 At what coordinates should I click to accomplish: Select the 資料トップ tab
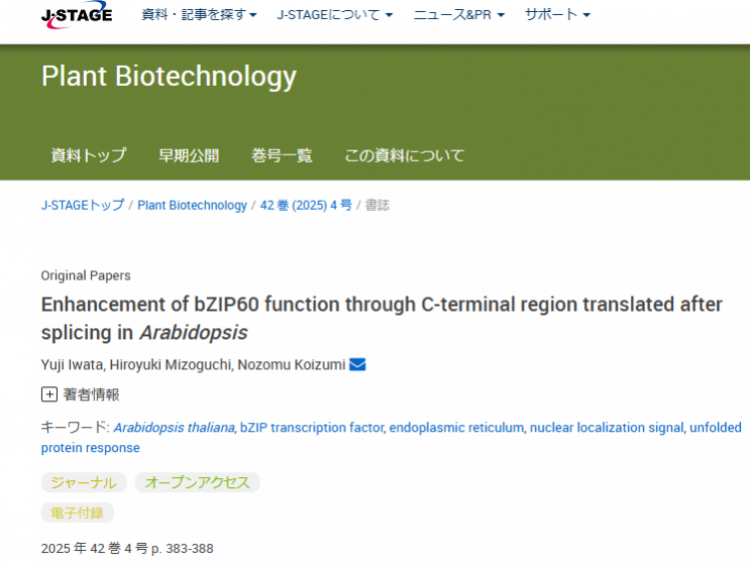[89, 155]
